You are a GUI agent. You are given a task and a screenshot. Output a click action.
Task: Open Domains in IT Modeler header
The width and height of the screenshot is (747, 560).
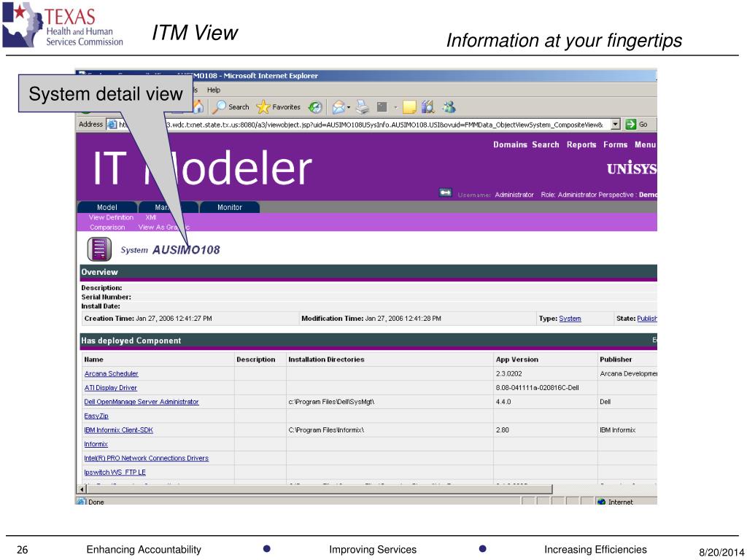[x=510, y=145]
